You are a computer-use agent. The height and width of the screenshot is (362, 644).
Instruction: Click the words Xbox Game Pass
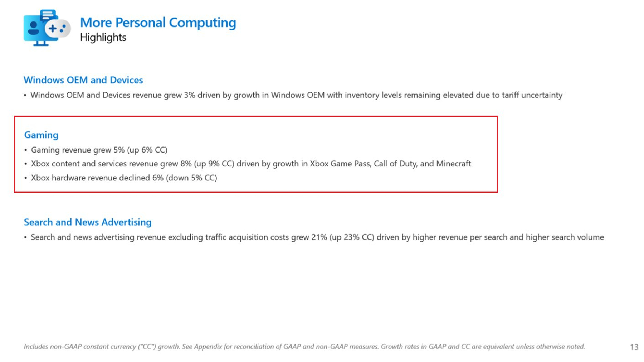(341, 164)
